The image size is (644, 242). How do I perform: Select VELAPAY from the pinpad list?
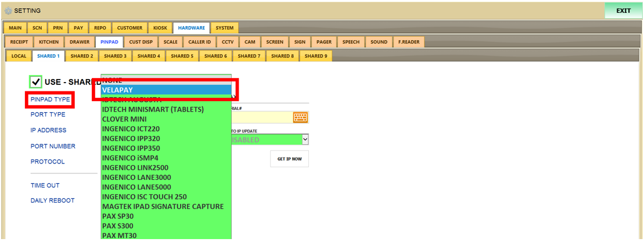(166, 90)
